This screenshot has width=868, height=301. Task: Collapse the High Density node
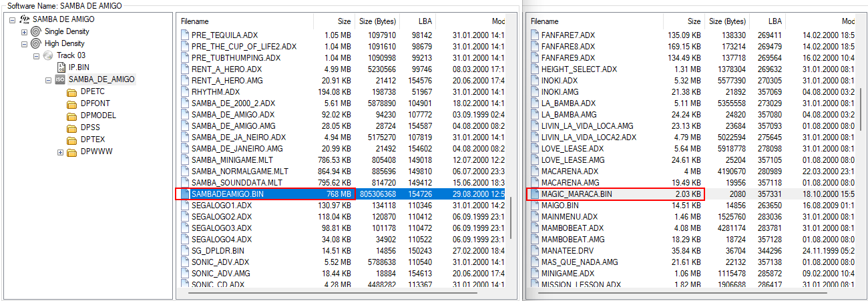point(25,43)
